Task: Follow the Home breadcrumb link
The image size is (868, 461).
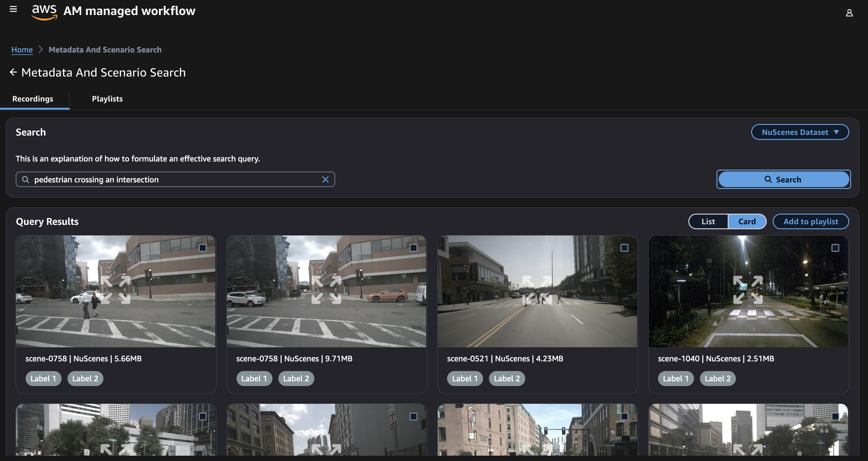Action: tap(22, 50)
